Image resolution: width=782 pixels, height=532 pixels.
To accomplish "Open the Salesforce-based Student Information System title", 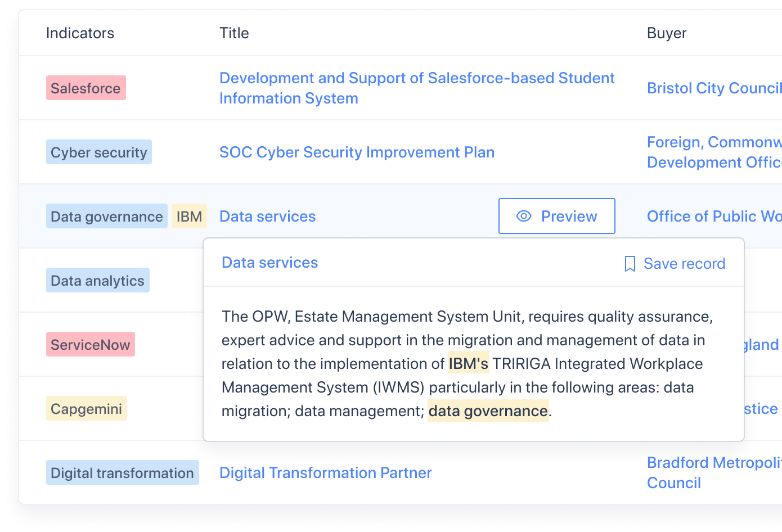I will [417, 88].
